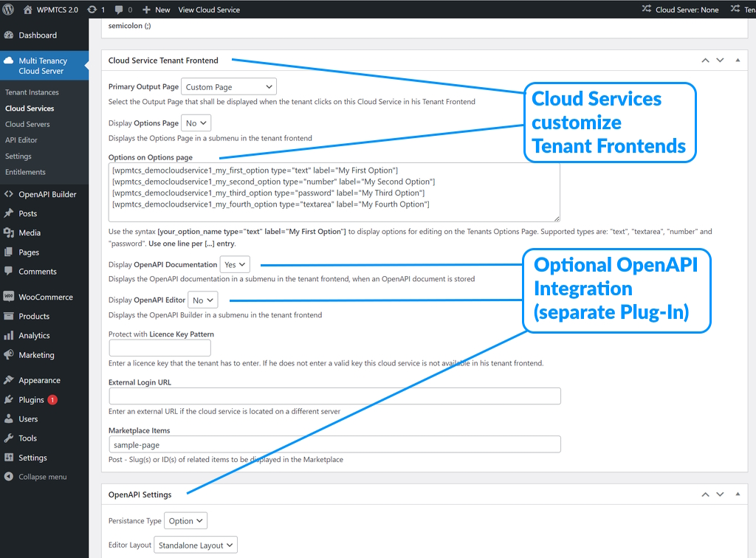756x558 pixels.
Task: Click the Users person icon
Action: coord(9,418)
